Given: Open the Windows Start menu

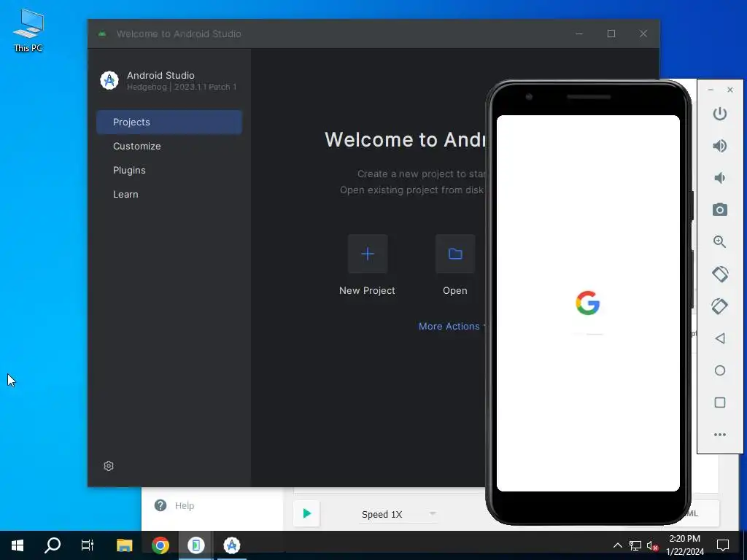Looking at the screenshot, I should coord(18,545).
